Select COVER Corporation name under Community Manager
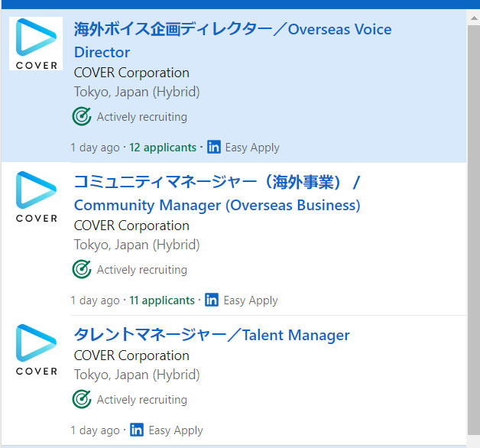The width and height of the screenshot is (480, 448). coord(131,226)
